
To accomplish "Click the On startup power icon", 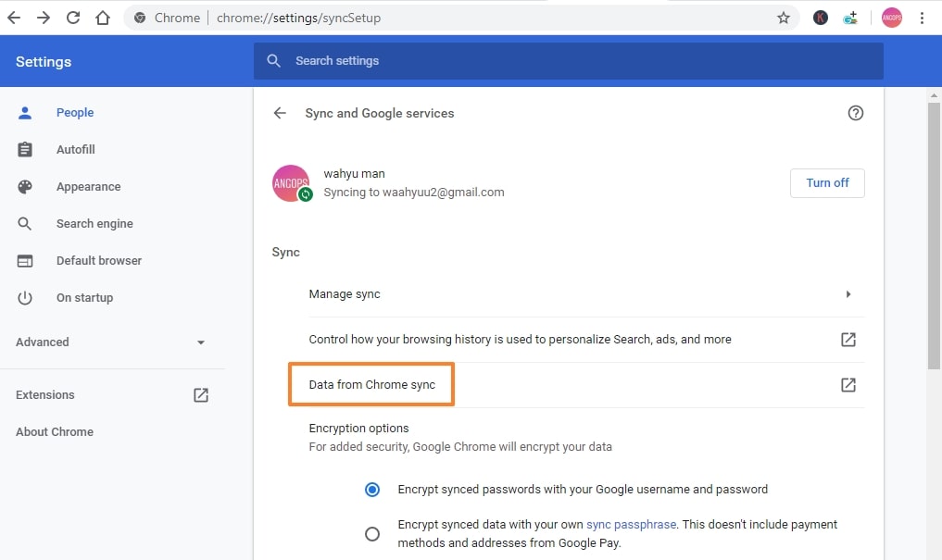I will coord(23,297).
